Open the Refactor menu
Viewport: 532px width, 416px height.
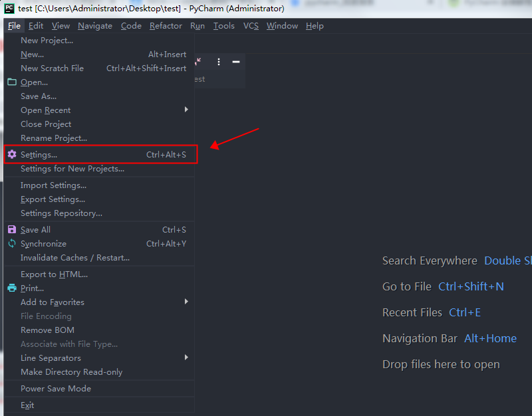point(166,26)
